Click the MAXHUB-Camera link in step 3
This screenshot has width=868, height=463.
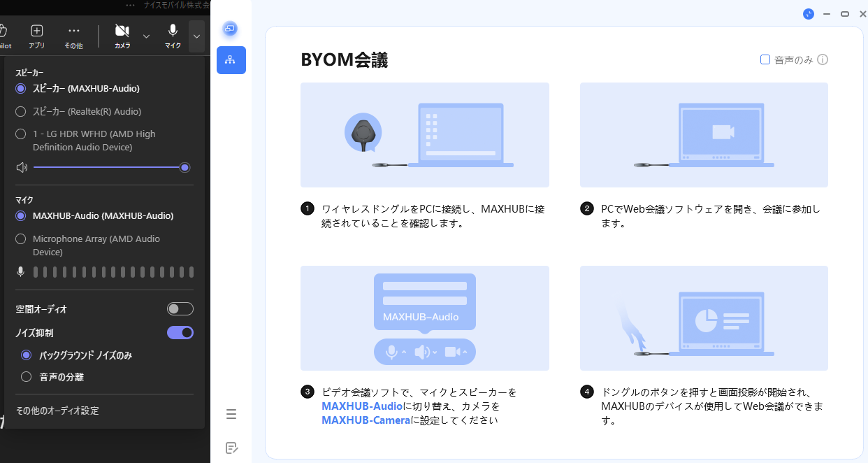pyautogui.click(x=366, y=420)
